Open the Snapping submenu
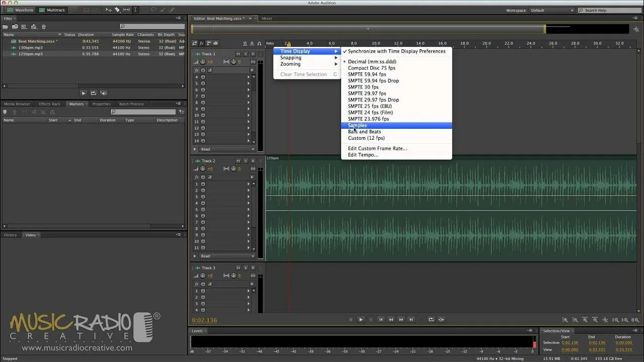This screenshot has height=362, width=644. coord(307,58)
